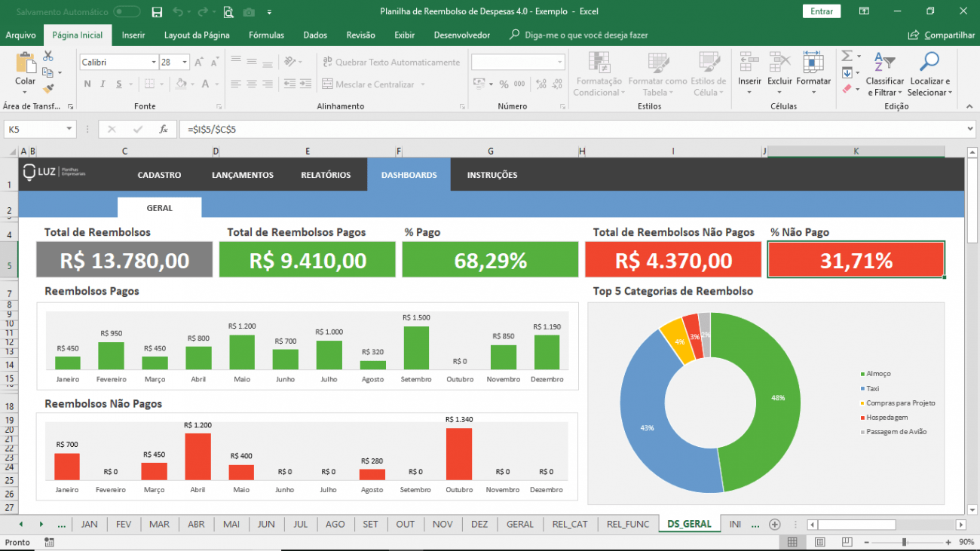Open the Formatar como Tabela dropdown
Screen dimensions: 980x551
[658, 75]
